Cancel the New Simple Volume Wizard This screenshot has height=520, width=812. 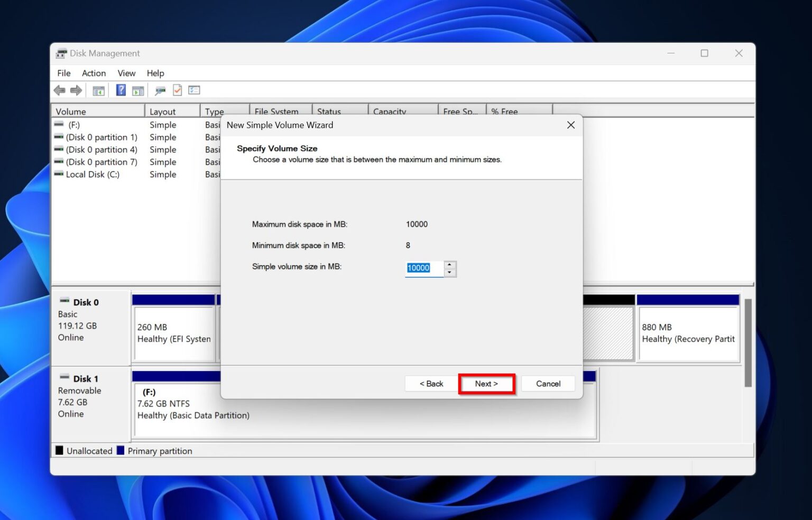coord(548,384)
